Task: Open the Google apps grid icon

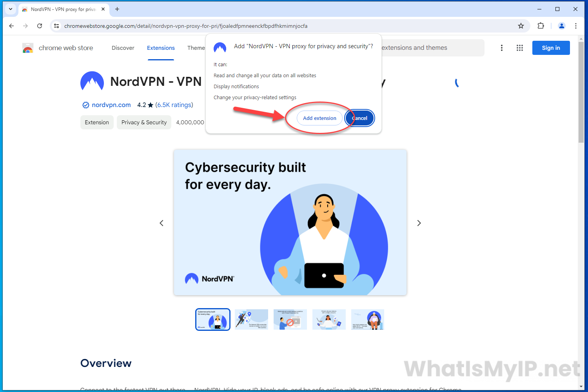Action: (520, 48)
